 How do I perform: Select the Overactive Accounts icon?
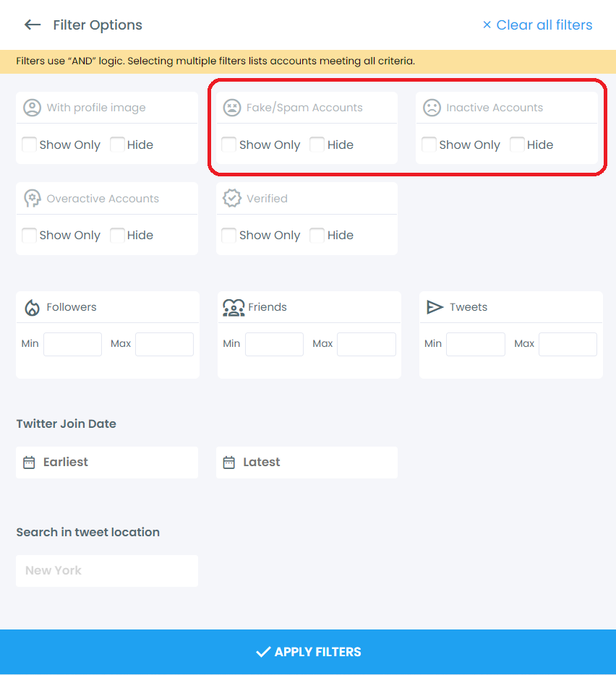coord(32,197)
